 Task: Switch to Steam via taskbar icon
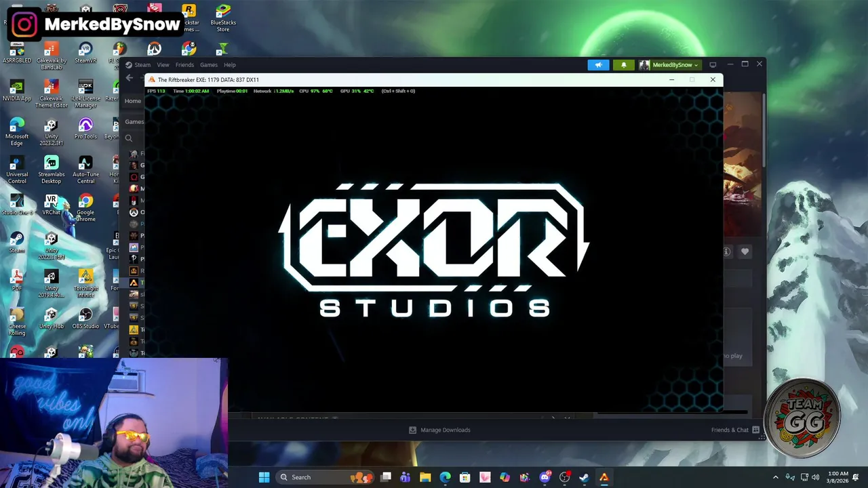coord(584,477)
